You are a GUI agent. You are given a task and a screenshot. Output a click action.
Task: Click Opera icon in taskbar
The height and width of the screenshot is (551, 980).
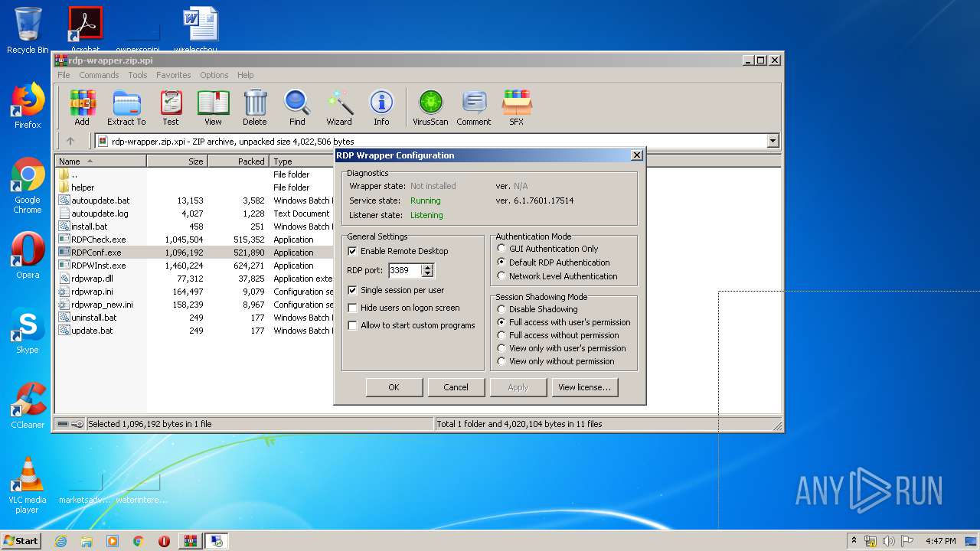(164, 541)
